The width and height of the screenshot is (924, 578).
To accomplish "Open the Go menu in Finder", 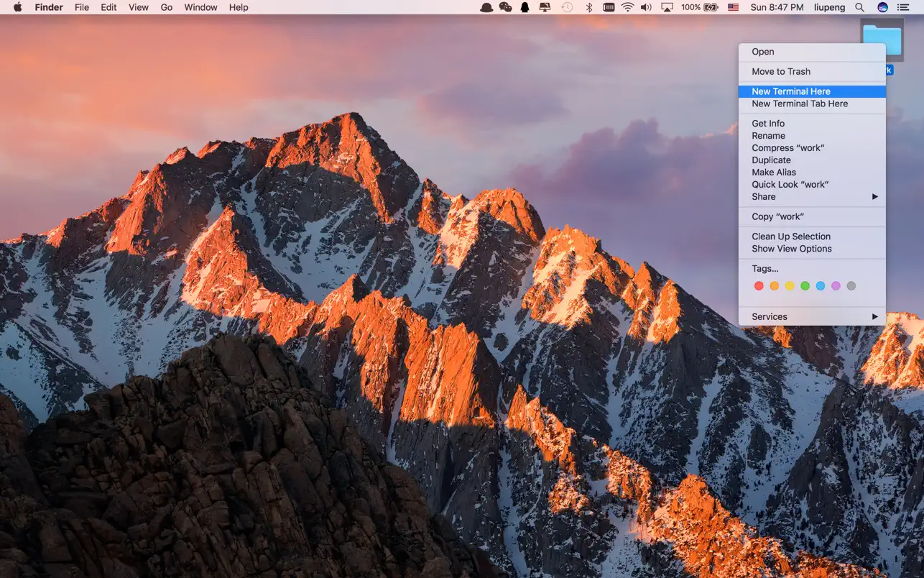I will click(166, 7).
